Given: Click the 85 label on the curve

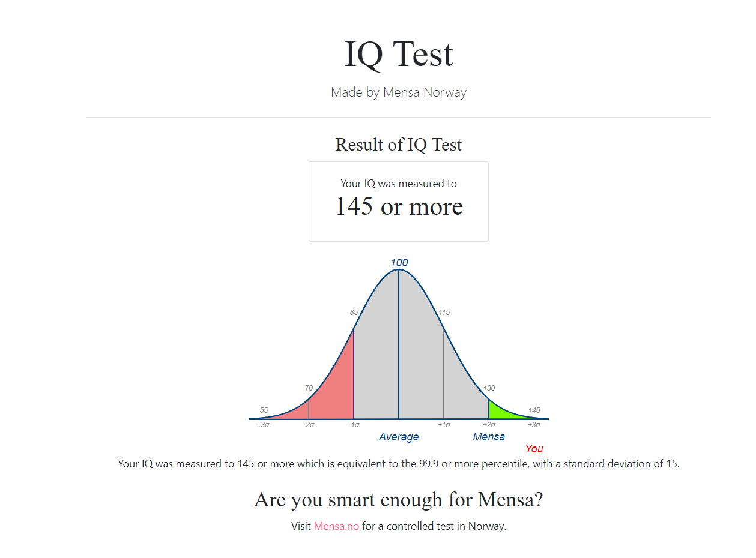Looking at the screenshot, I should (354, 313).
